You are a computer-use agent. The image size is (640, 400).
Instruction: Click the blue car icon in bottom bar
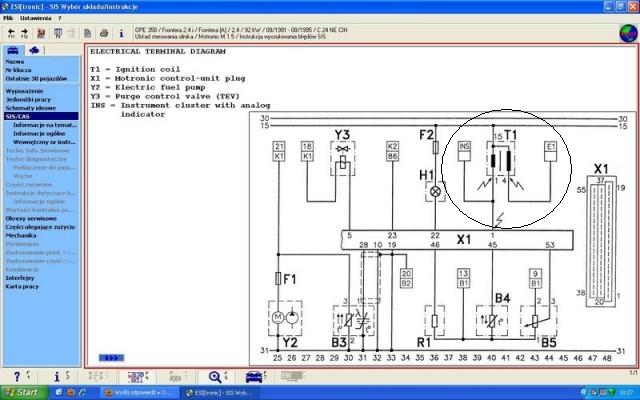(x=254, y=376)
